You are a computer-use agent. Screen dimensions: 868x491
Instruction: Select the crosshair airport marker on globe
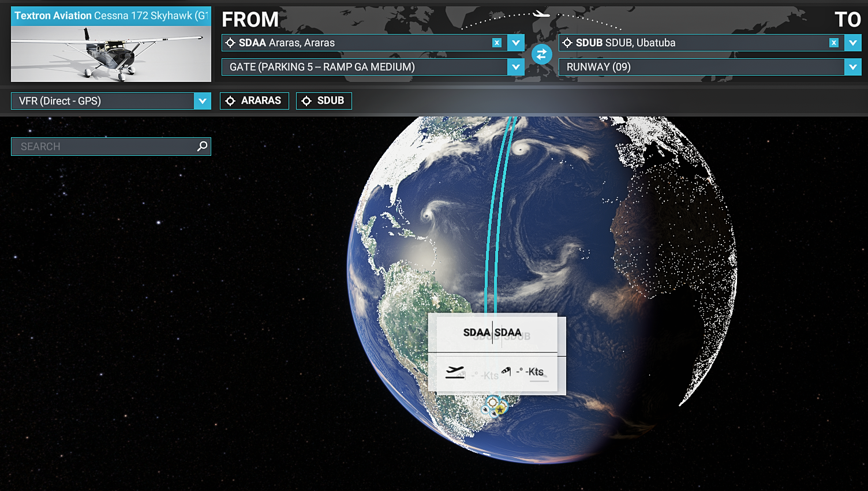[x=492, y=402]
